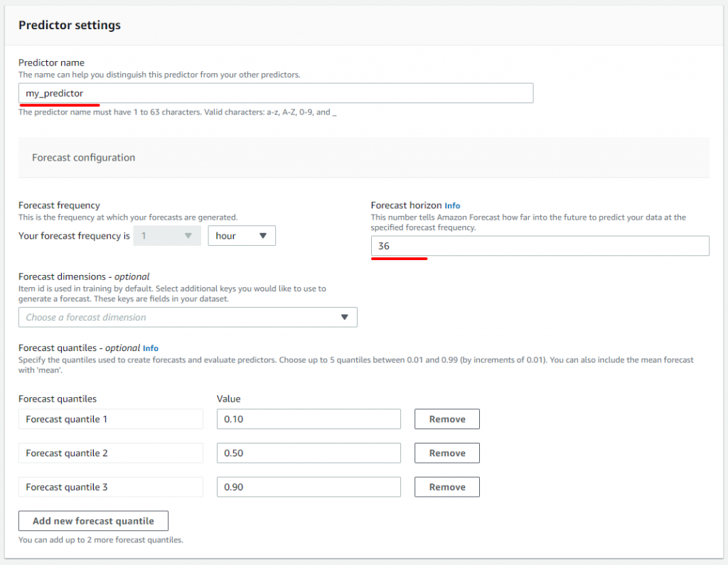Click the Forecast quantile 3 value field
The image size is (728, 565).
coord(309,487)
